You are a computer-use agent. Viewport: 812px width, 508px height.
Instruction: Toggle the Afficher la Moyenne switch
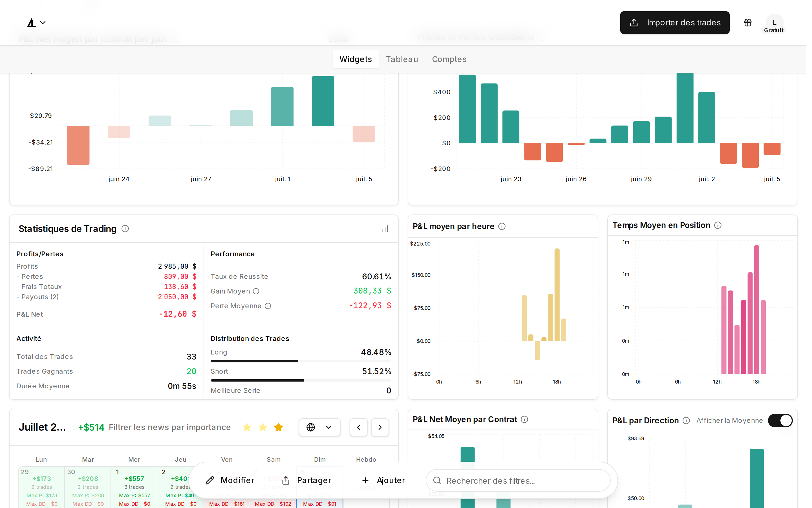(780, 421)
